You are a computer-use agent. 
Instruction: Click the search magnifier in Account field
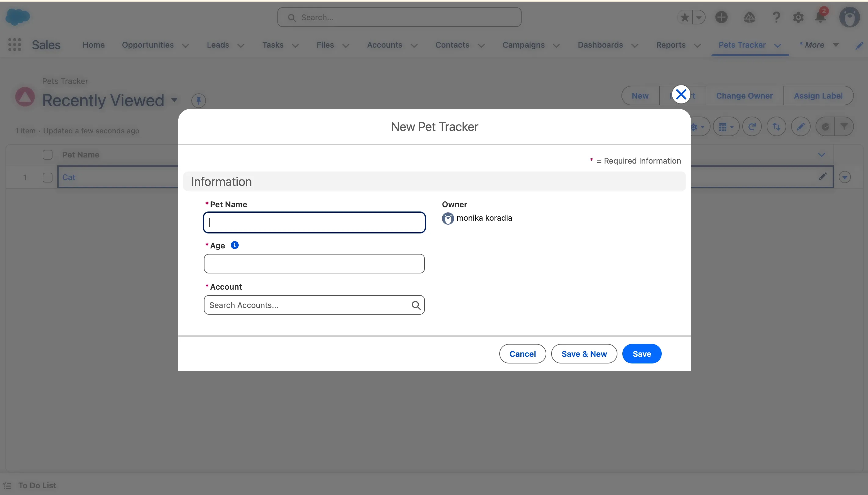pyautogui.click(x=416, y=305)
